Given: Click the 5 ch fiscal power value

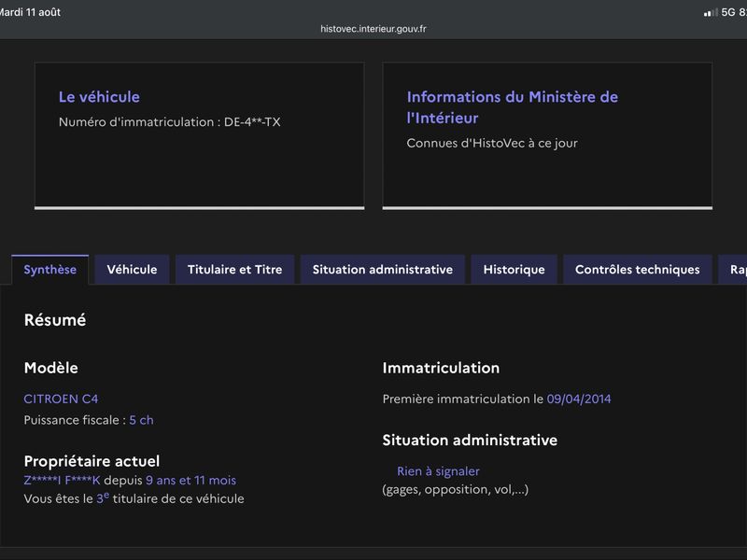Looking at the screenshot, I should click(x=142, y=420).
